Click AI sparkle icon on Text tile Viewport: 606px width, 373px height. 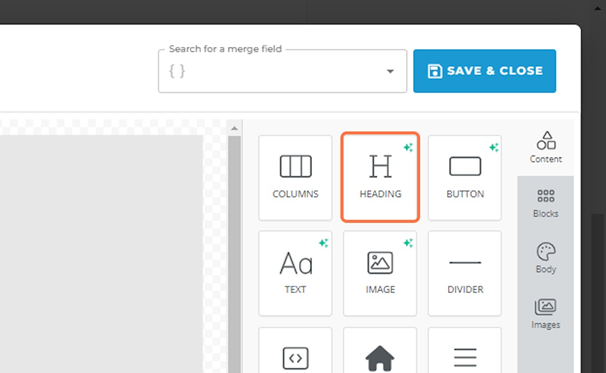[x=323, y=243]
